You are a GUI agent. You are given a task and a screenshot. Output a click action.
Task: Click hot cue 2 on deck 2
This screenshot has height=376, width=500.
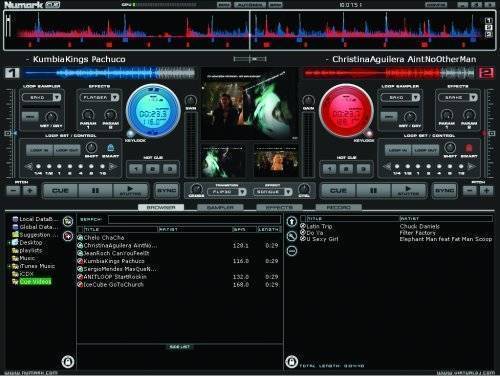tap(346, 169)
